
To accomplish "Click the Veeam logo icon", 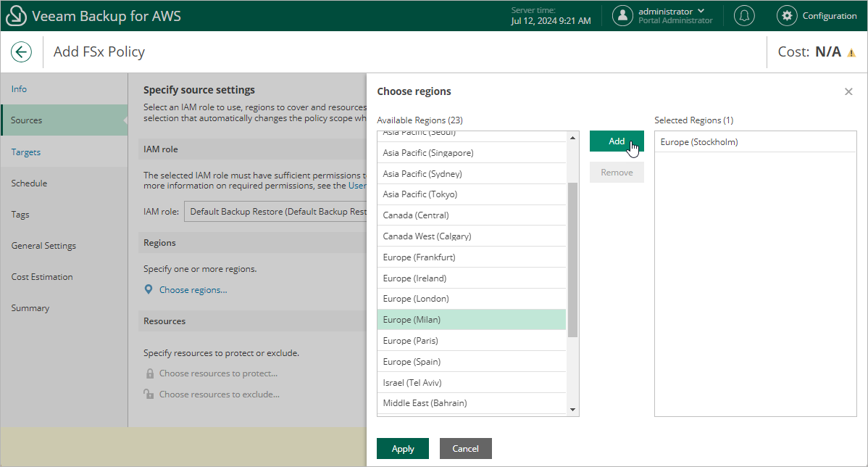I will click(x=15, y=16).
